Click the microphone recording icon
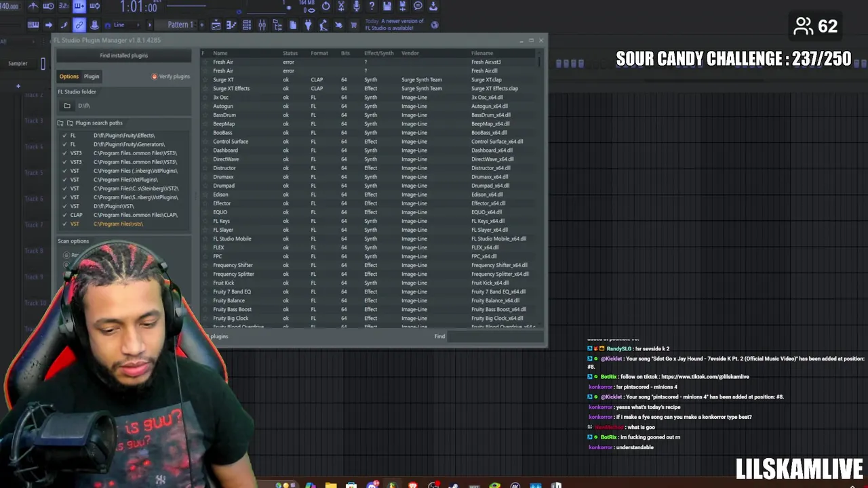The height and width of the screenshot is (488, 868). point(356,6)
